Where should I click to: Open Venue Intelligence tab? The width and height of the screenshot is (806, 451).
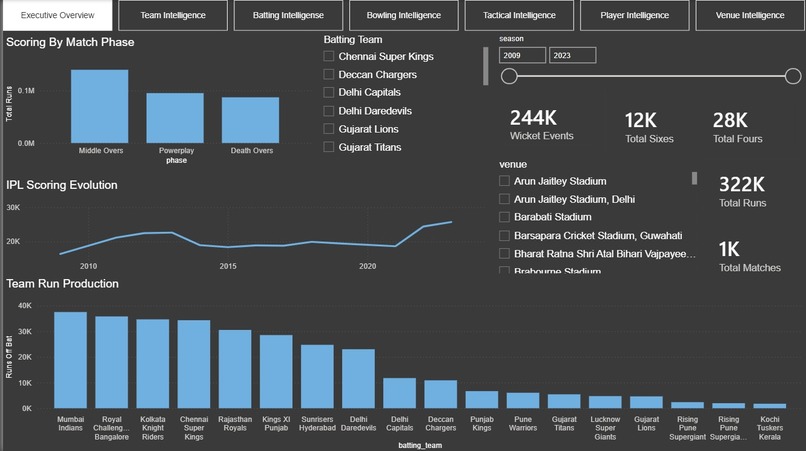[750, 15]
